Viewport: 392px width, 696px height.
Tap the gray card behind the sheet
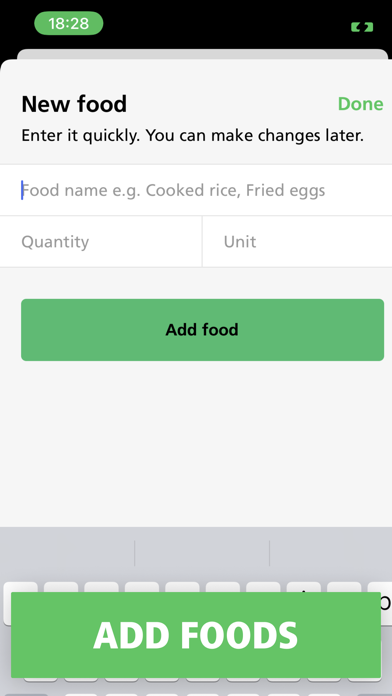(202, 54)
